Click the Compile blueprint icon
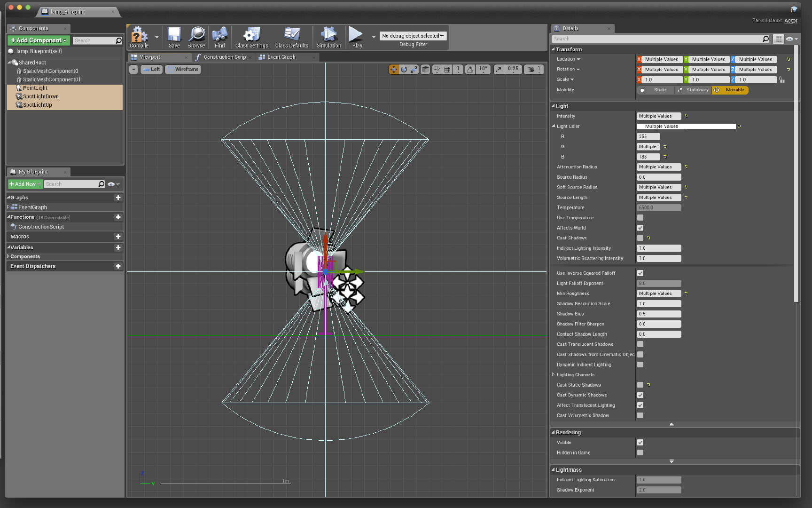Image resolution: width=812 pixels, height=508 pixels. click(139, 37)
